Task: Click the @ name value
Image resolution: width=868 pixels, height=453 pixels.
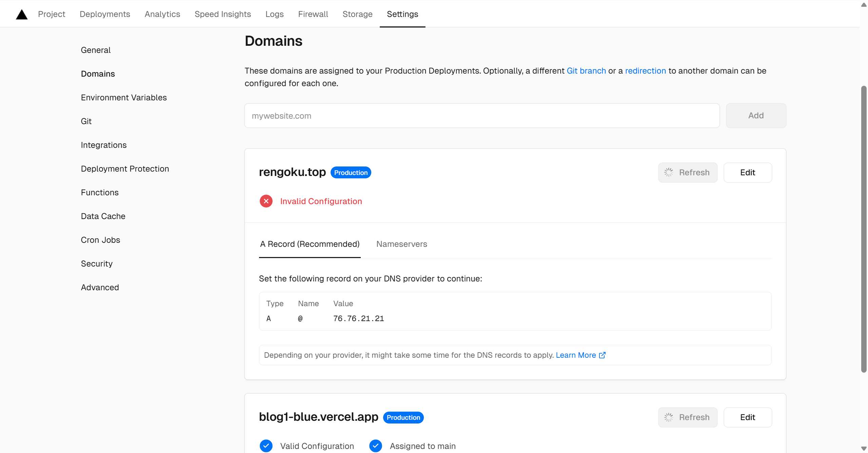Action: [x=300, y=319]
